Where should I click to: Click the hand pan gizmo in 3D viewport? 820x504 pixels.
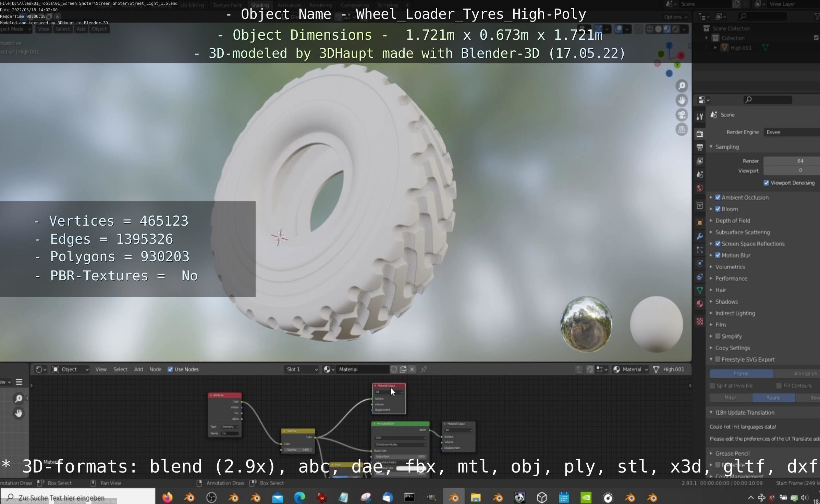[x=682, y=100]
